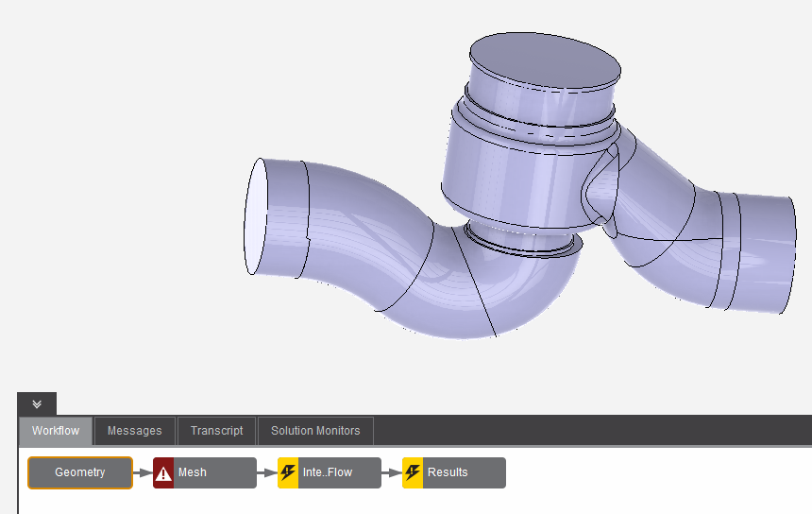Click the yellow lightning icon on Inte..Flow

point(288,472)
